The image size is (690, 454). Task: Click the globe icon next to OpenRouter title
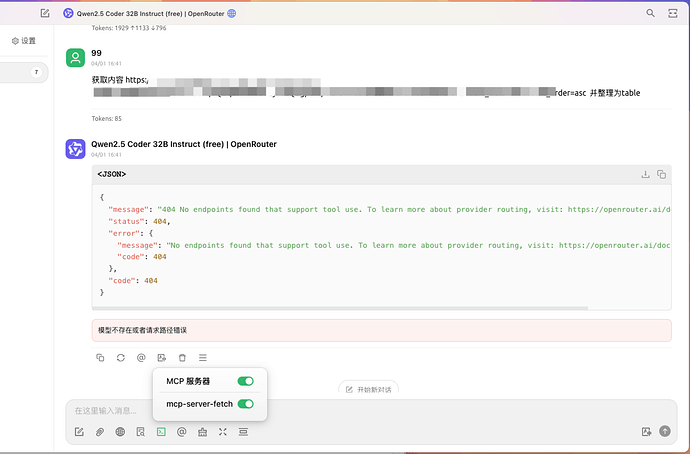(231, 14)
